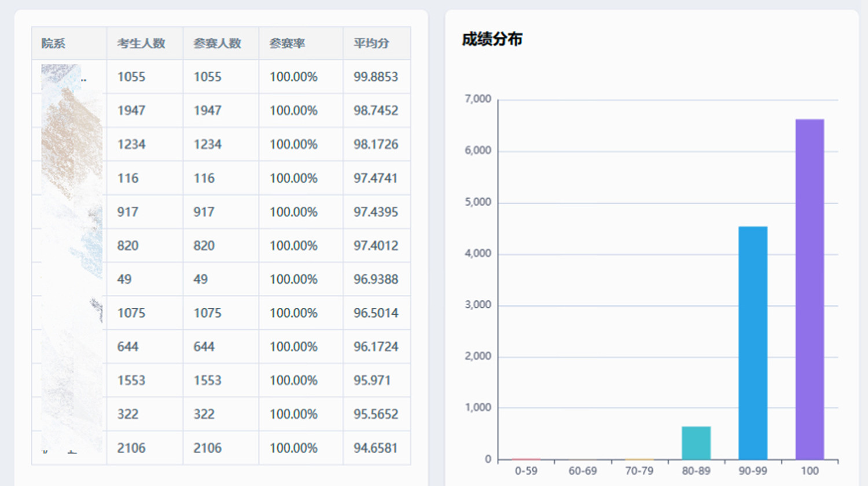Select 1553 in the 参赛人数 column
Viewport: 868px width, 486px height.
coord(207,381)
